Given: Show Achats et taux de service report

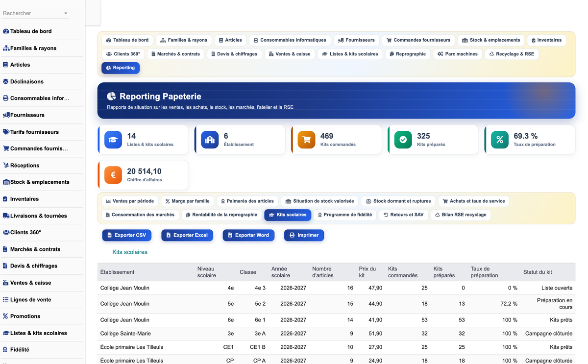Looking at the screenshot, I should [474, 201].
